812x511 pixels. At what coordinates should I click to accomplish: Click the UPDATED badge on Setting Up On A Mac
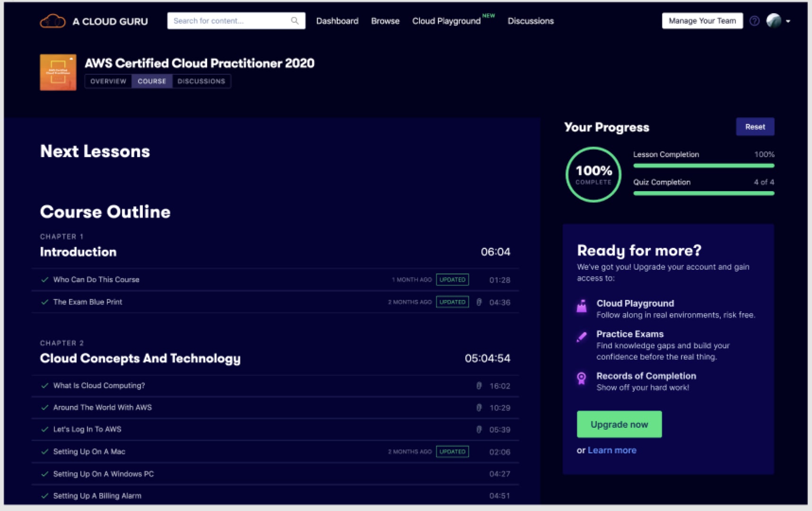point(453,451)
